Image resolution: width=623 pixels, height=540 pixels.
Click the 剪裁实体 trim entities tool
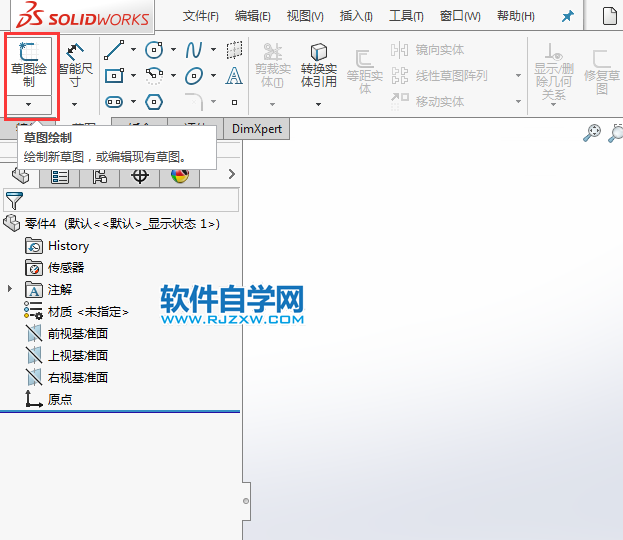coord(273,65)
